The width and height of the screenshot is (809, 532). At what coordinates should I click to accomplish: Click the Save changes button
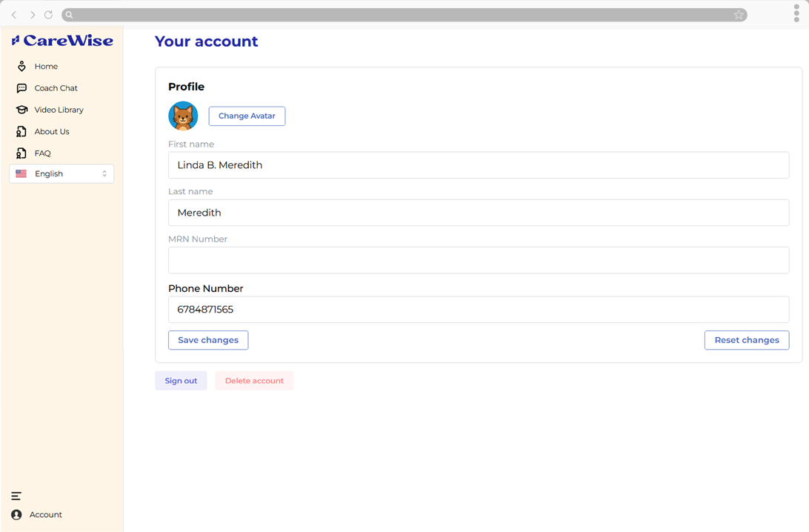[x=208, y=340]
